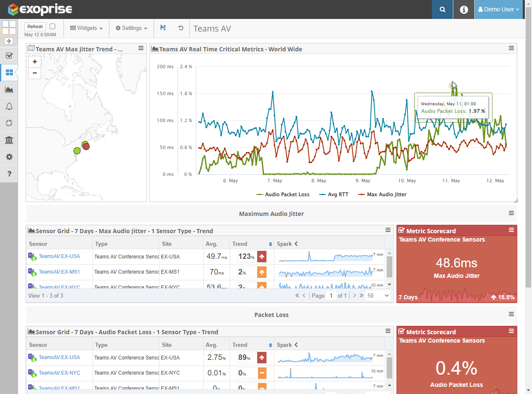Image resolution: width=532 pixels, height=394 pixels.
Task: Open Max Audio Jitter scorecard menu
Action: click(x=511, y=230)
